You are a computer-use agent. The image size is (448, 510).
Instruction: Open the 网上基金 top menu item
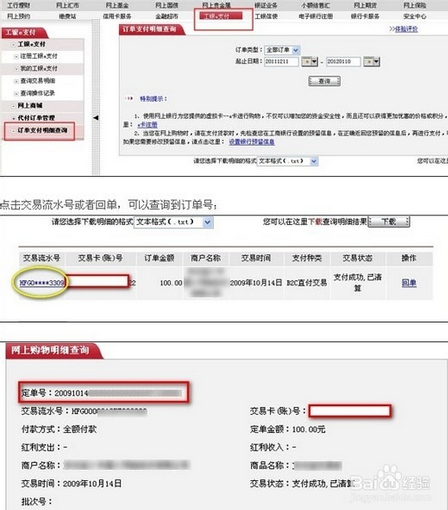(x=117, y=5)
